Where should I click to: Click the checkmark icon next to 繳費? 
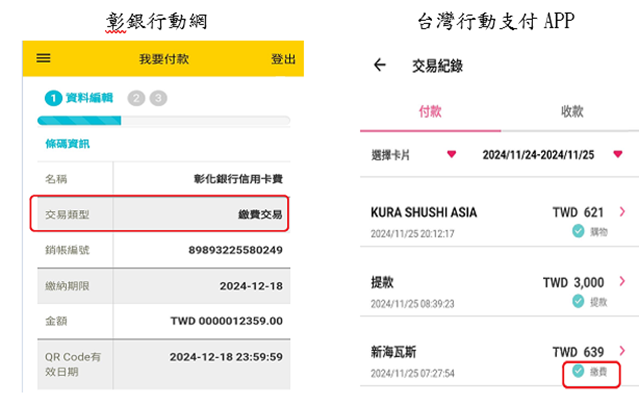(x=578, y=371)
